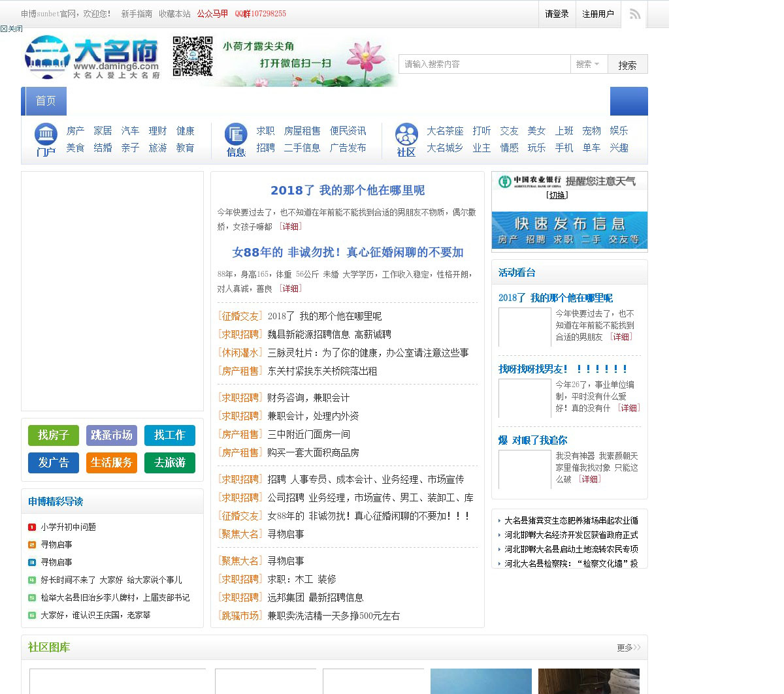Open the 搜索 type dropdown in search bar

(588, 64)
